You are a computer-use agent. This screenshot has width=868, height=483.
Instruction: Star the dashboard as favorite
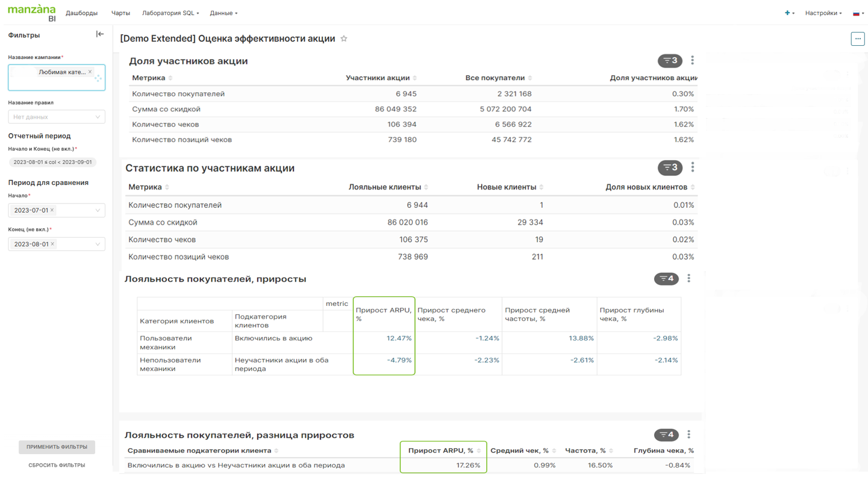(x=344, y=39)
